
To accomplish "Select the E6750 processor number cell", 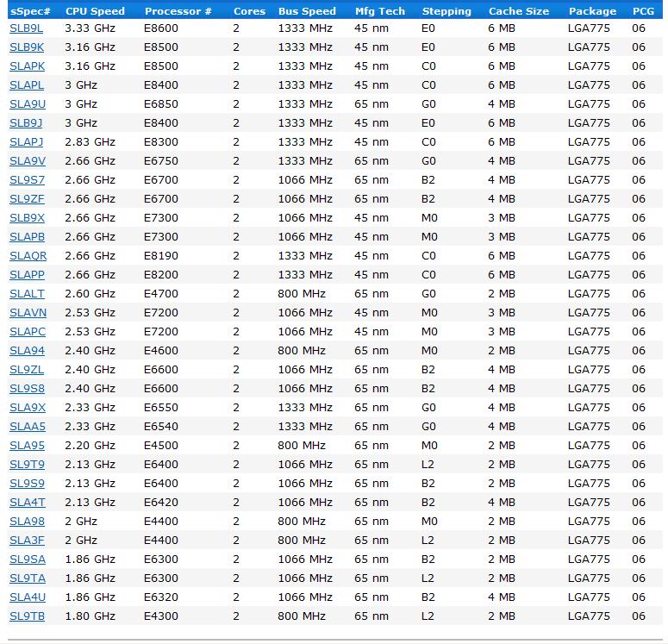I will (161, 161).
